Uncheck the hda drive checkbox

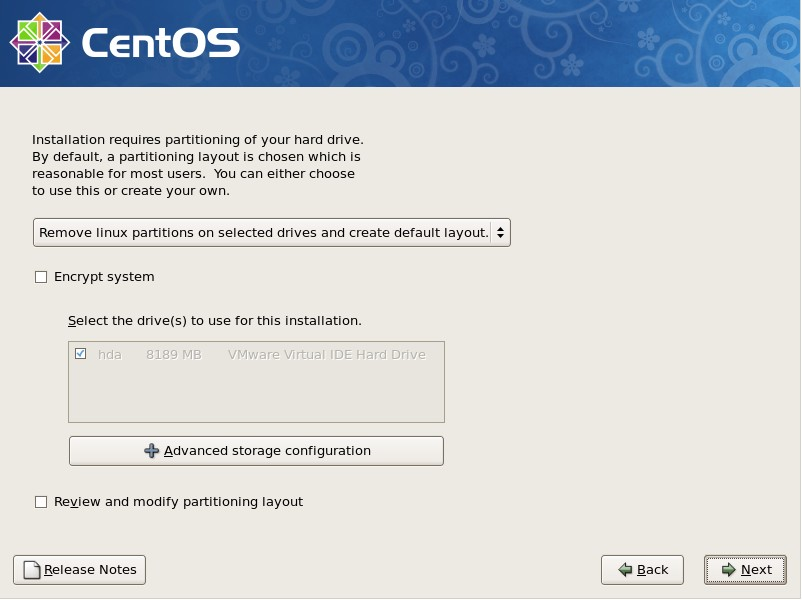point(80,354)
